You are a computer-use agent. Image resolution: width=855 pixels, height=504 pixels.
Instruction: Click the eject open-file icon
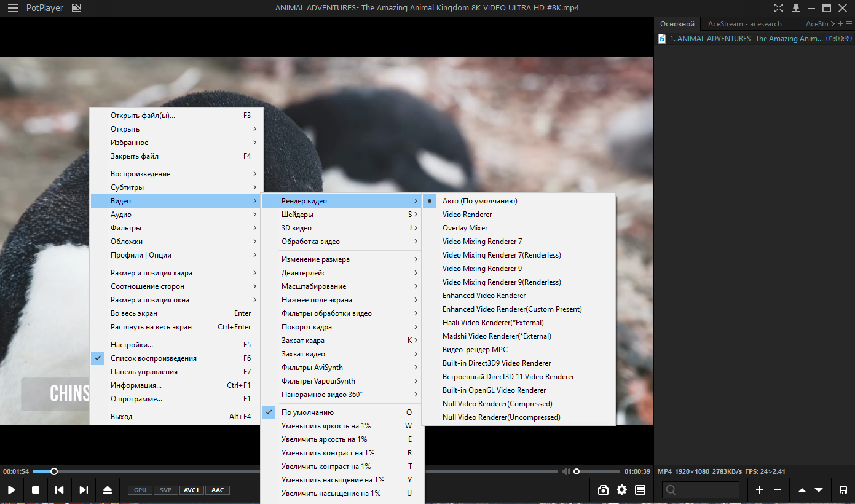[108, 490]
